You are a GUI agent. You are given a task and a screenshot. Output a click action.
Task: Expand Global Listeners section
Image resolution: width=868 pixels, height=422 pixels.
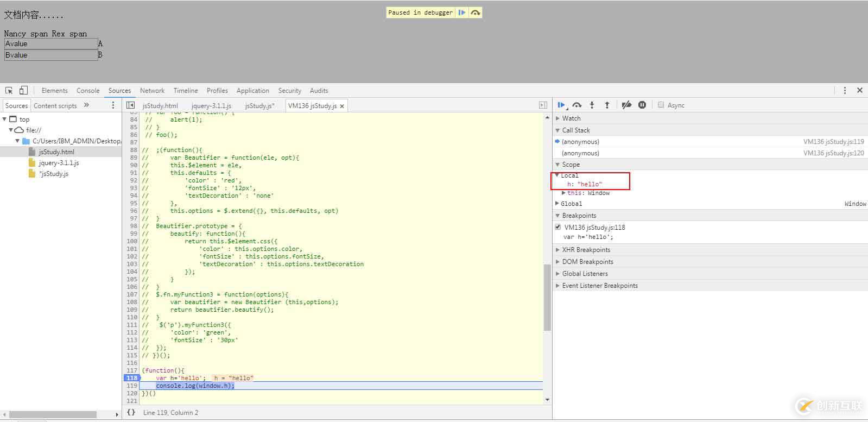pyautogui.click(x=557, y=274)
